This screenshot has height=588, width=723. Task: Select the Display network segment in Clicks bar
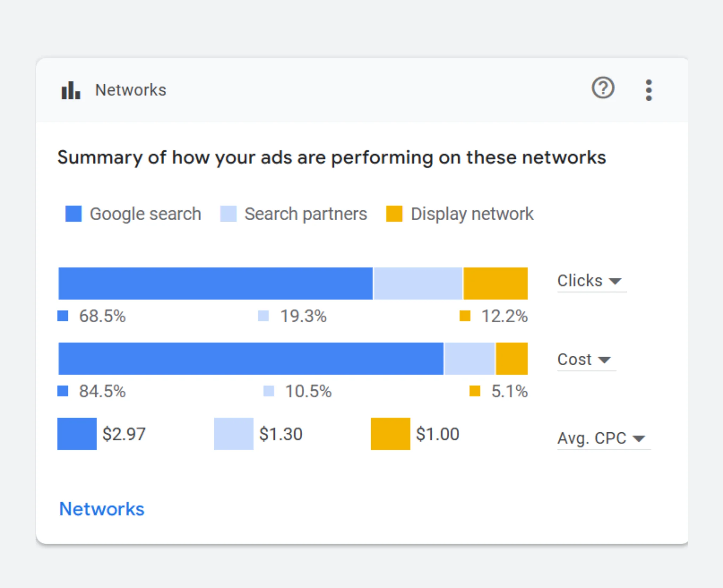click(496, 283)
